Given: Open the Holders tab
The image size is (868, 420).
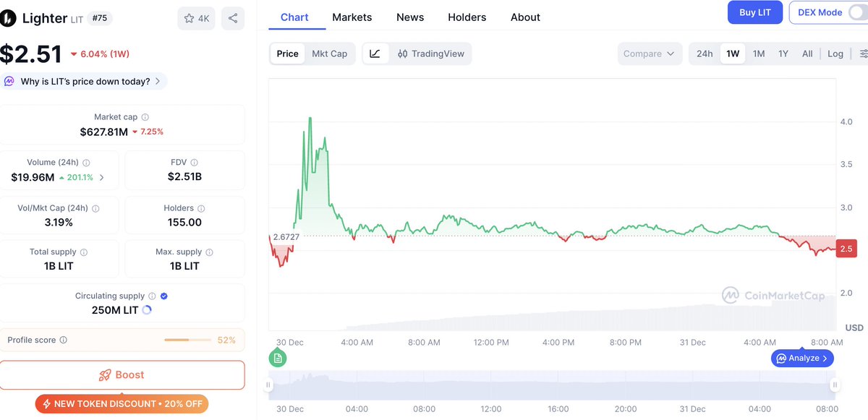Looking at the screenshot, I should (467, 17).
